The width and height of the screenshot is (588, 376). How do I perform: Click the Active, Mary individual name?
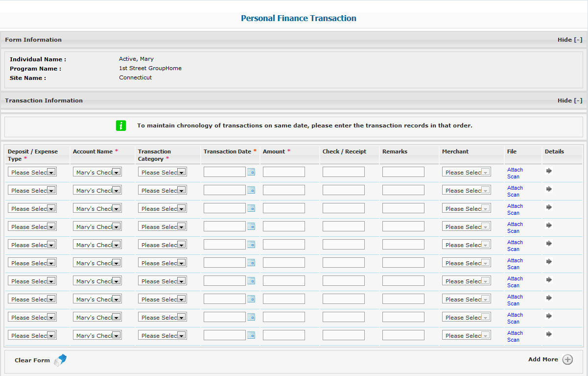[136, 59]
